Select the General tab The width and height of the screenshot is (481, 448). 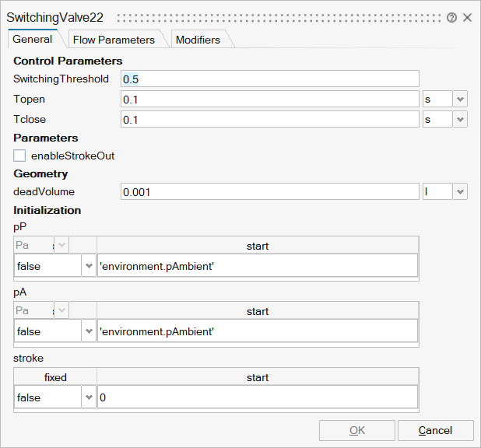pos(33,39)
